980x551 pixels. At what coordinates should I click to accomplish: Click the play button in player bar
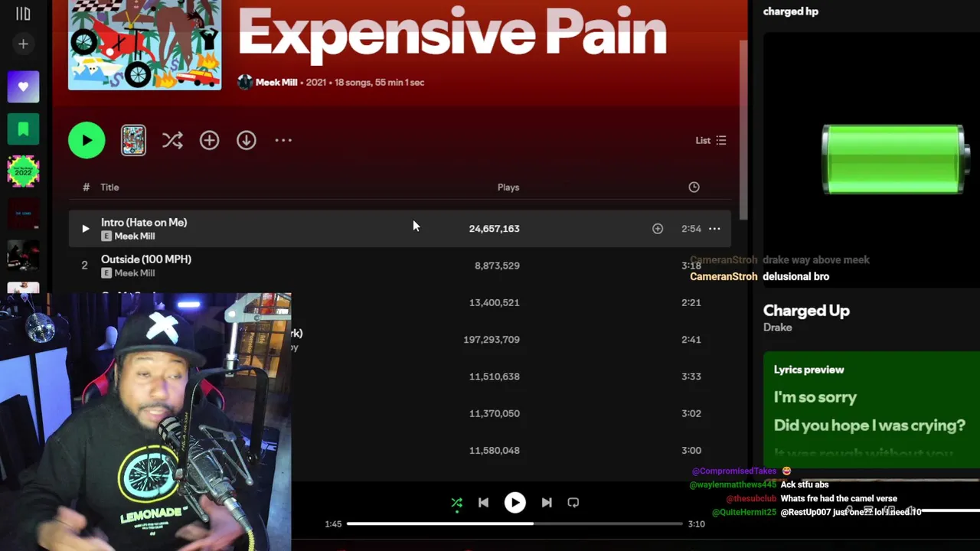pos(514,503)
